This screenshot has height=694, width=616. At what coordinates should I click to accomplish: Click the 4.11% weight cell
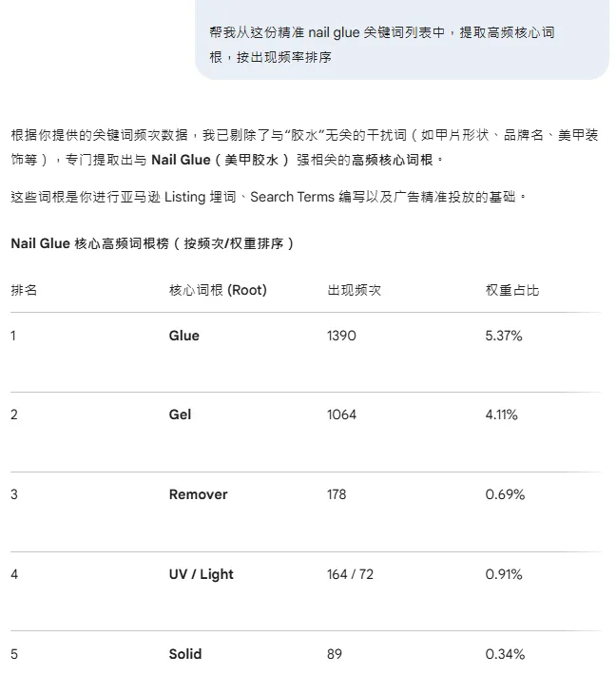click(x=502, y=414)
